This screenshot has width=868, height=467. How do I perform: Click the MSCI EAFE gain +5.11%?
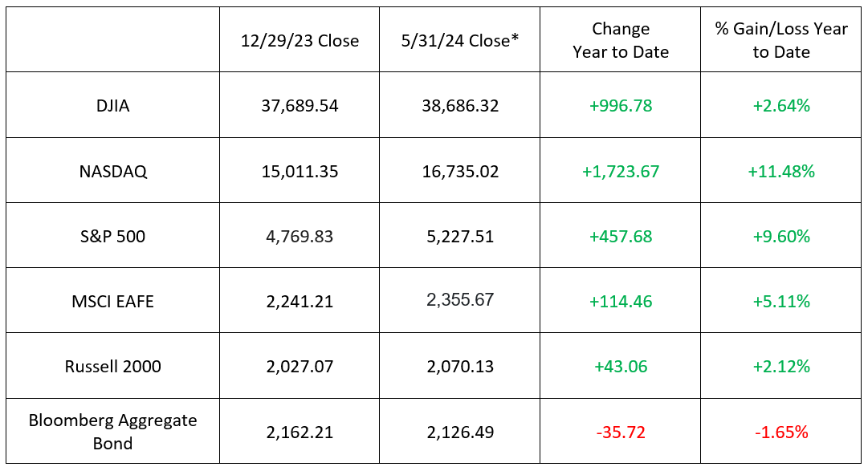click(x=781, y=302)
